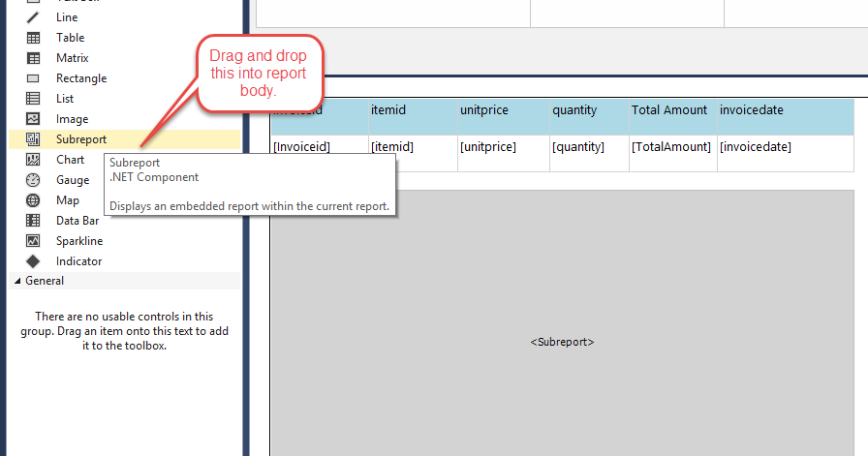Click the Chart label in toolbox

pyautogui.click(x=71, y=160)
